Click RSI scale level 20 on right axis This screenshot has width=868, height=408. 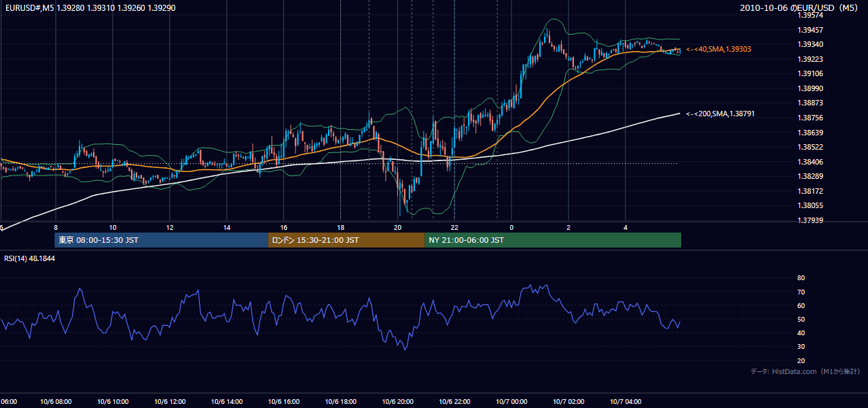(801, 360)
